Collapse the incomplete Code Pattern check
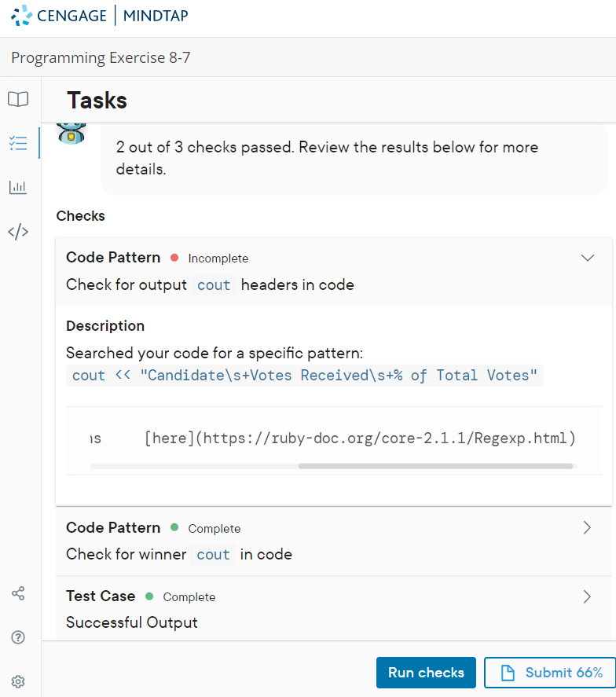 pos(588,258)
